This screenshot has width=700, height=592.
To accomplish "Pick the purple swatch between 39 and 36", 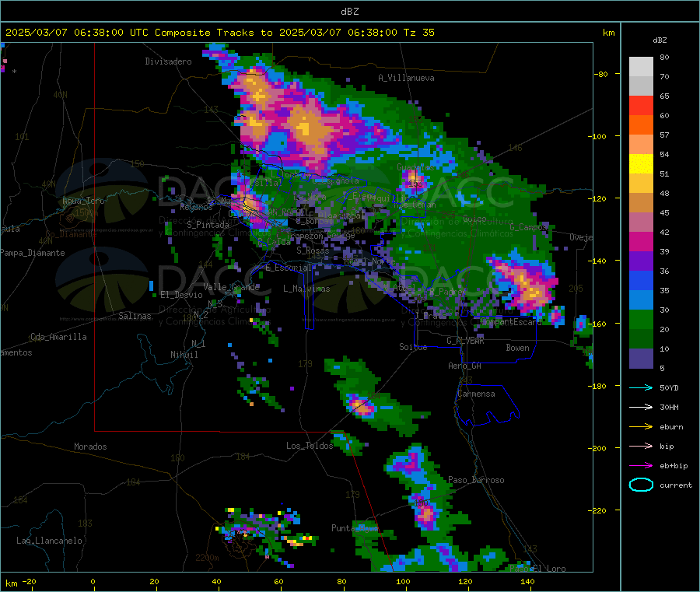I will [x=641, y=261].
